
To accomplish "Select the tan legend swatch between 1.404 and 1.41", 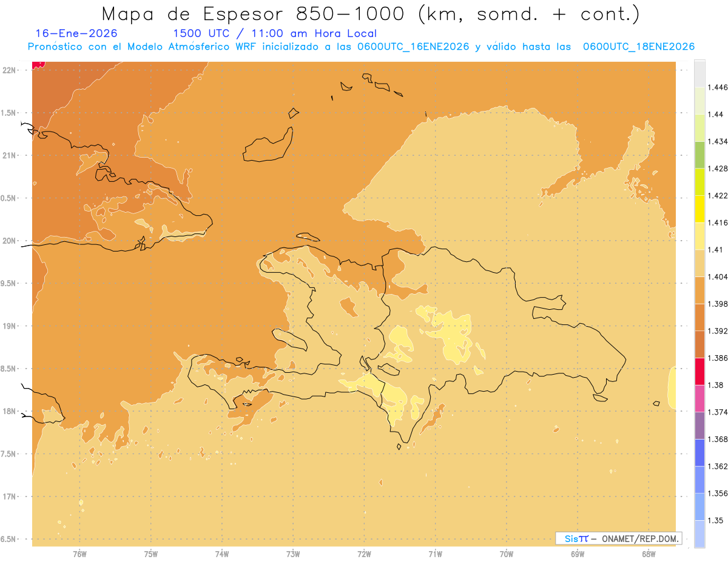I will tap(699, 263).
